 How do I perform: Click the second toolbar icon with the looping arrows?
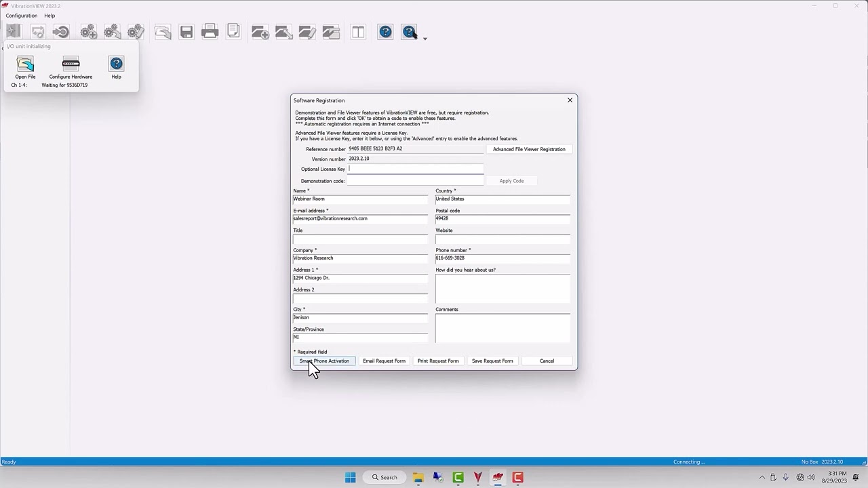[37, 32]
